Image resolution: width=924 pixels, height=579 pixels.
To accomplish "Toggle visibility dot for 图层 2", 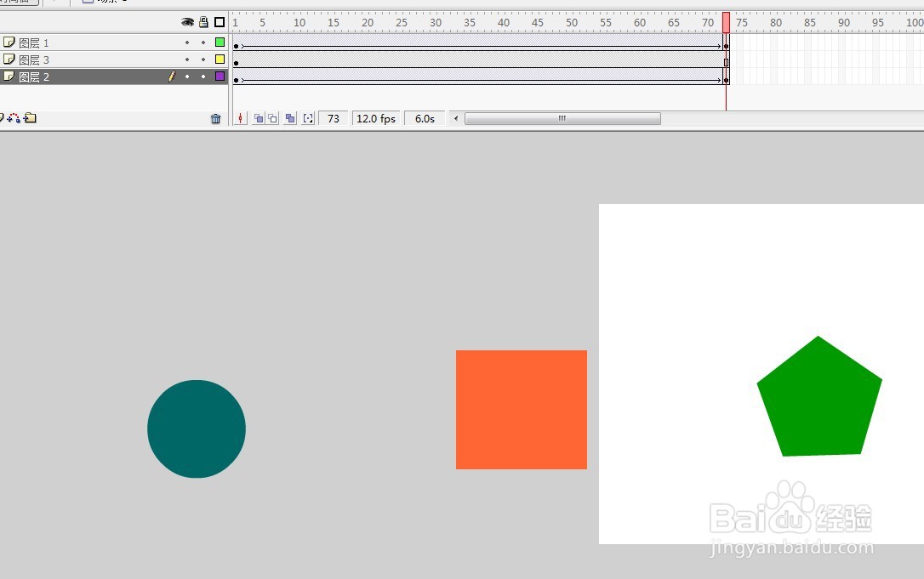I will pyautogui.click(x=187, y=77).
